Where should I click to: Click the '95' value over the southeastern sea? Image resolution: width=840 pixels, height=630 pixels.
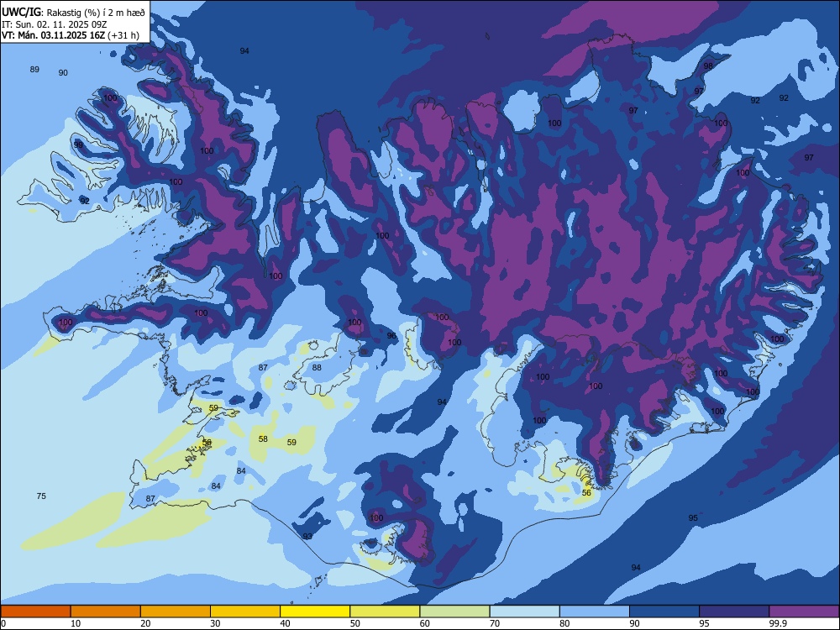(693, 517)
